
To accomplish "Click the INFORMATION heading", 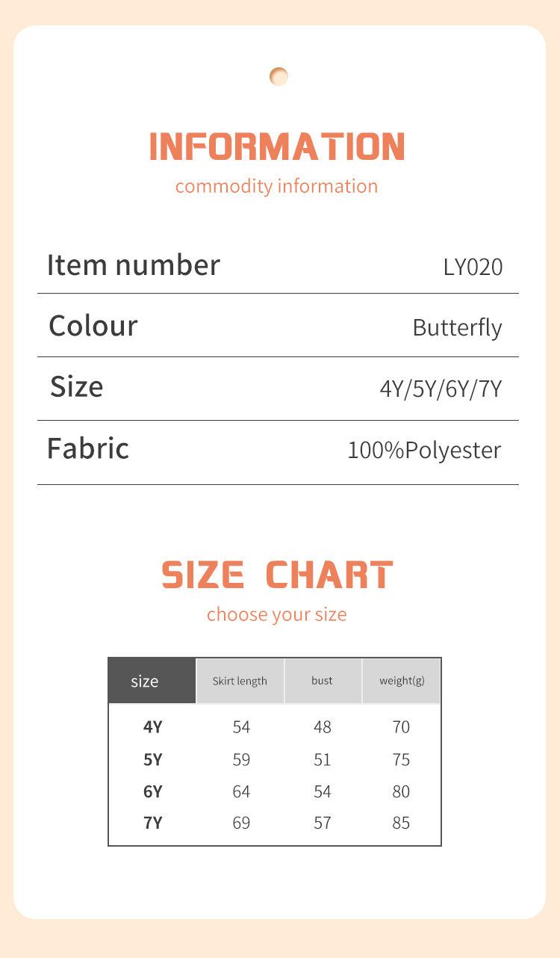I will click(x=277, y=146).
